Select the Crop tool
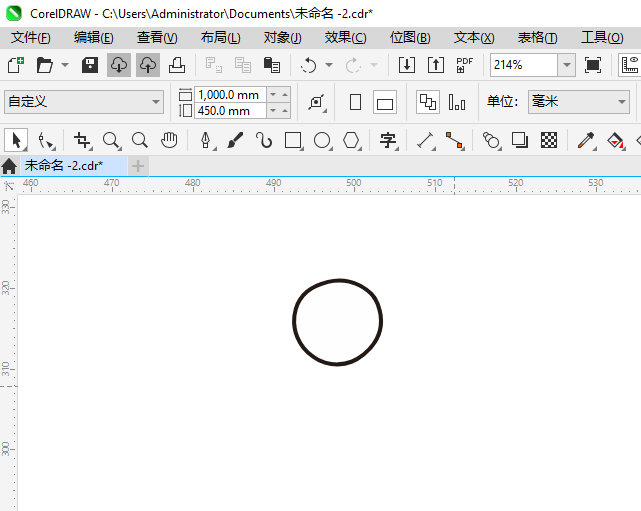 [83, 140]
